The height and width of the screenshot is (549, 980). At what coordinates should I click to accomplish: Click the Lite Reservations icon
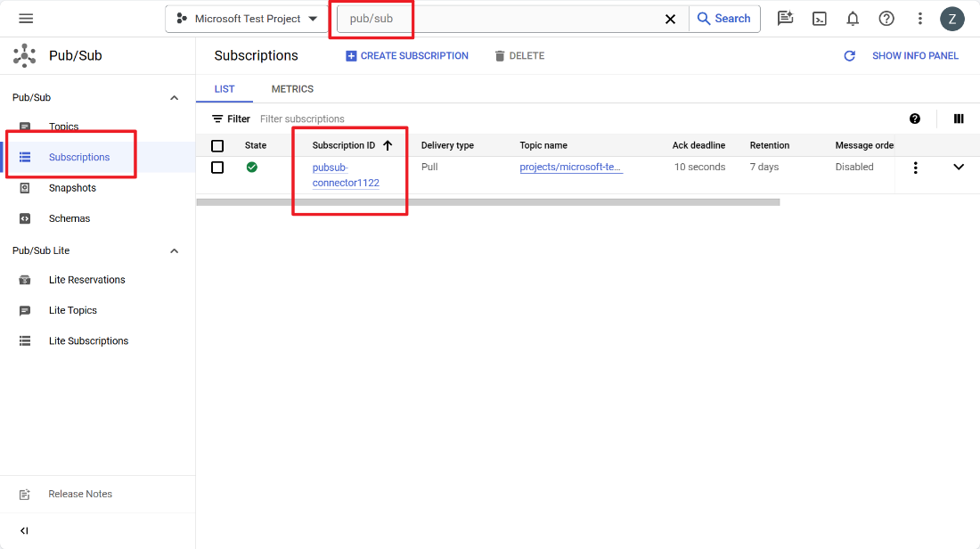(25, 280)
